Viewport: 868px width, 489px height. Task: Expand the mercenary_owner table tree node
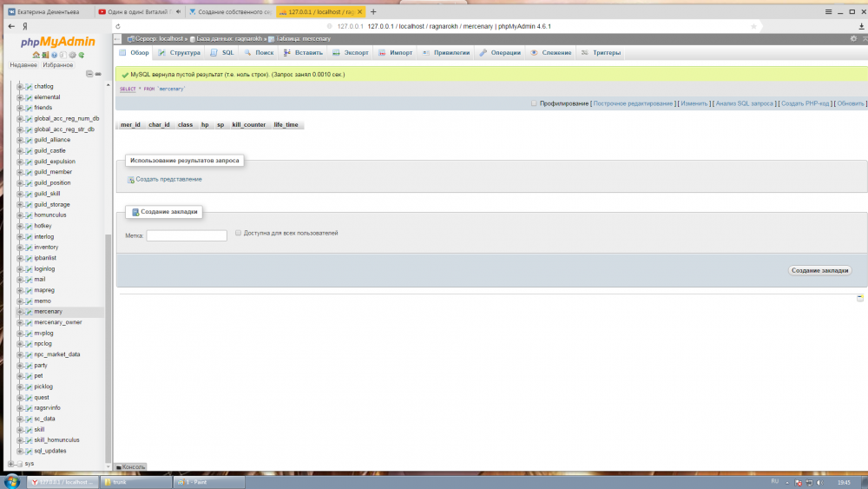click(x=19, y=322)
